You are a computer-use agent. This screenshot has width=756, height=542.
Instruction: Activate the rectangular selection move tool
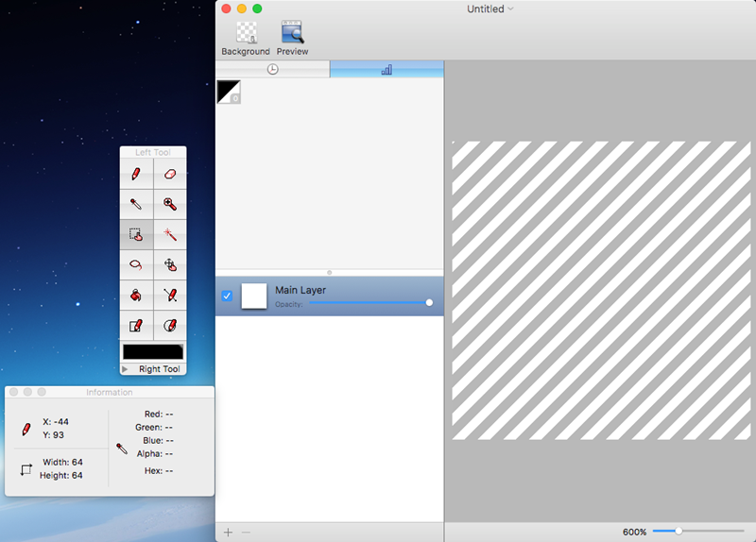coord(136,234)
